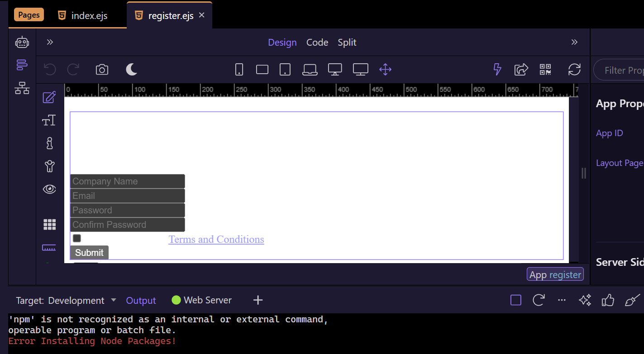
Task: Click the Submit button in the form
Action: 89,253
